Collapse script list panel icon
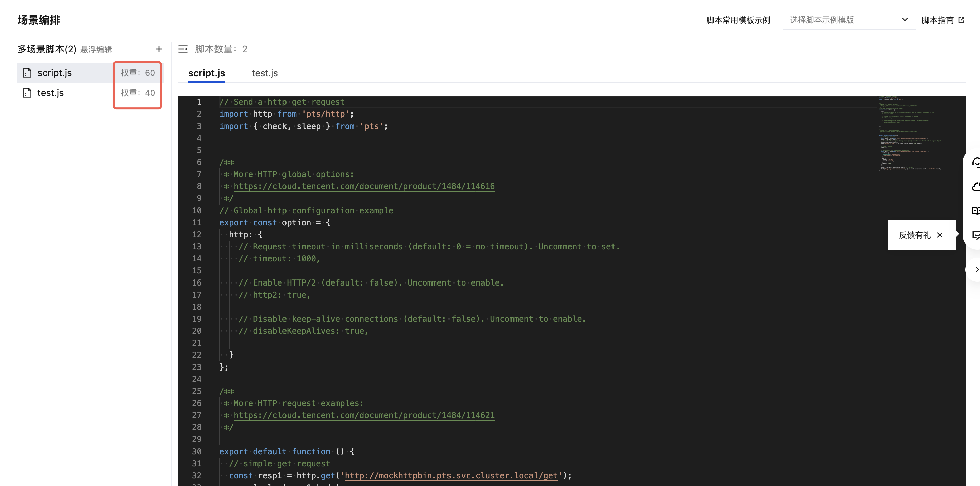980x486 pixels. 183,49
